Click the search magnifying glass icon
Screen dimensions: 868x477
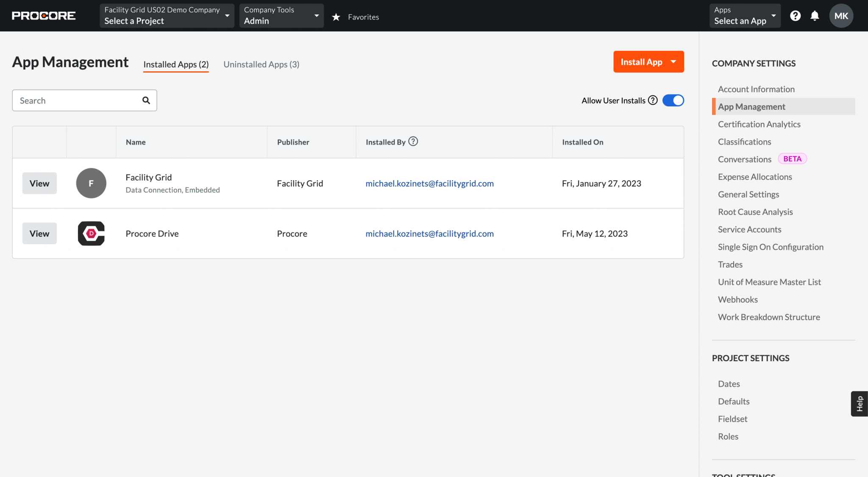[x=146, y=100]
